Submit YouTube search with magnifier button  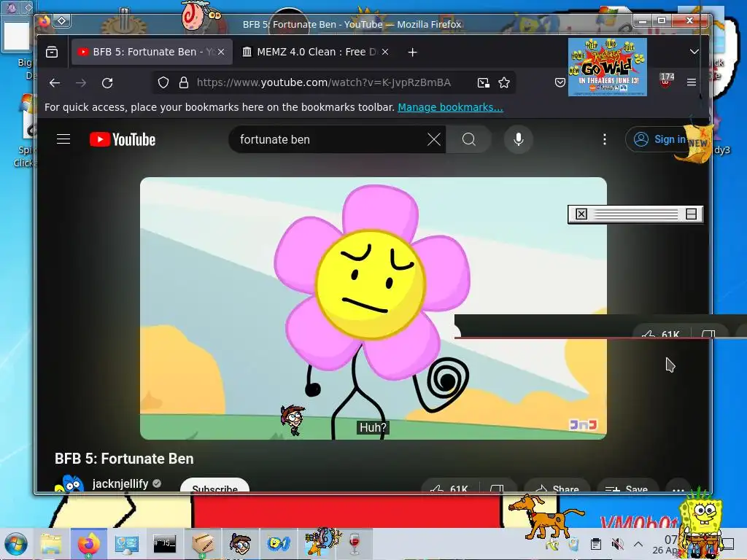469,139
